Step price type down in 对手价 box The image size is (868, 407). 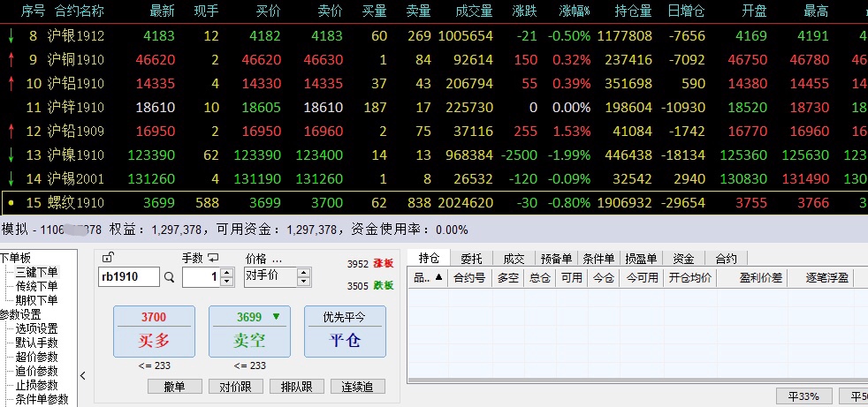coord(303,282)
